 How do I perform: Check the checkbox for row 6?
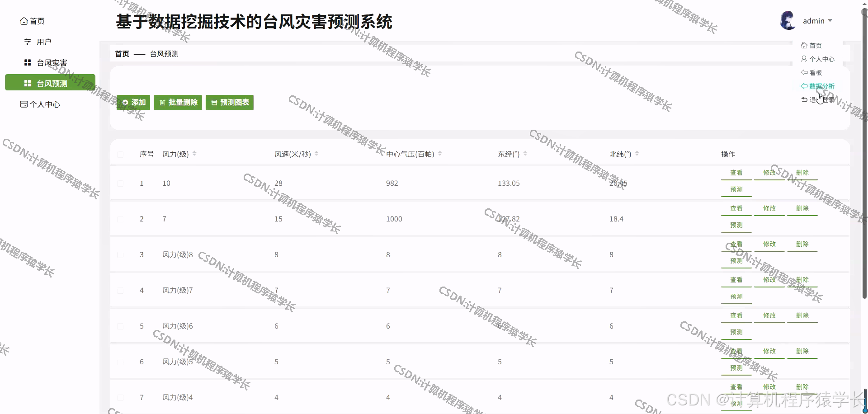(x=120, y=362)
